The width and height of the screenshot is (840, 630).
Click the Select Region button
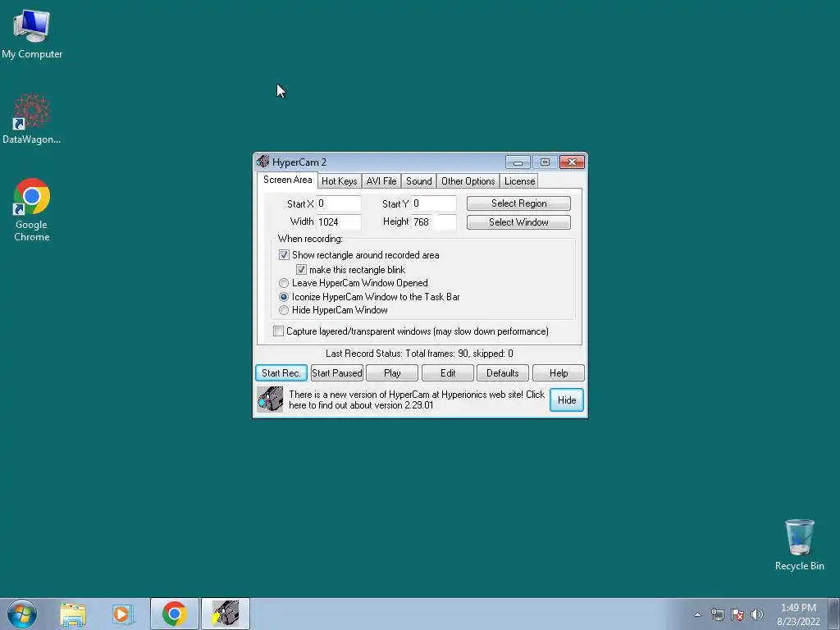pos(518,203)
